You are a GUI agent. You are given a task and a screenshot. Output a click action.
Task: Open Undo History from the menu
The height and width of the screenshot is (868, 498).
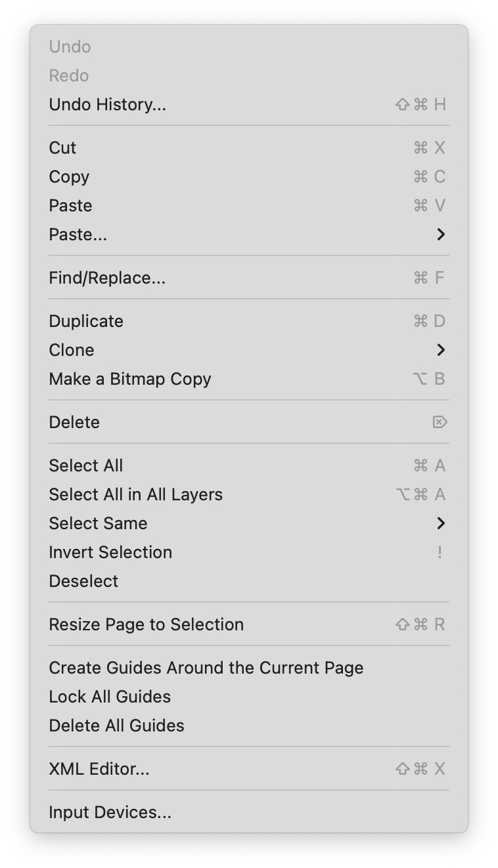point(249,104)
